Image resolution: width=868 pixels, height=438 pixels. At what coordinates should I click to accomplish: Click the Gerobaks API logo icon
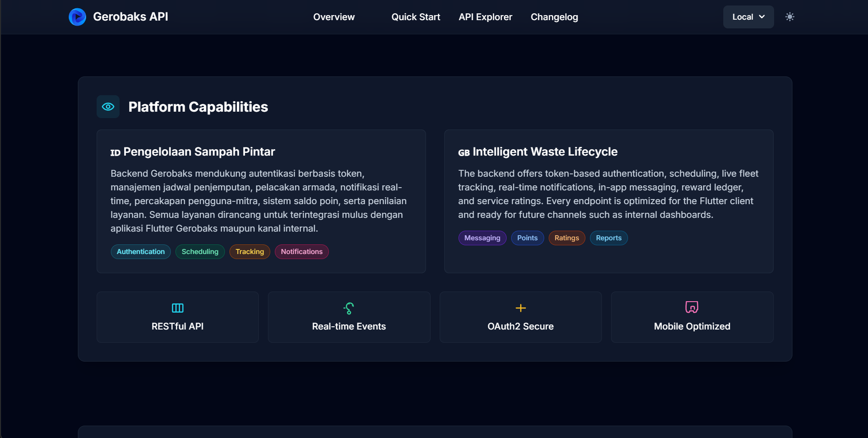pyautogui.click(x=77, y=16)
